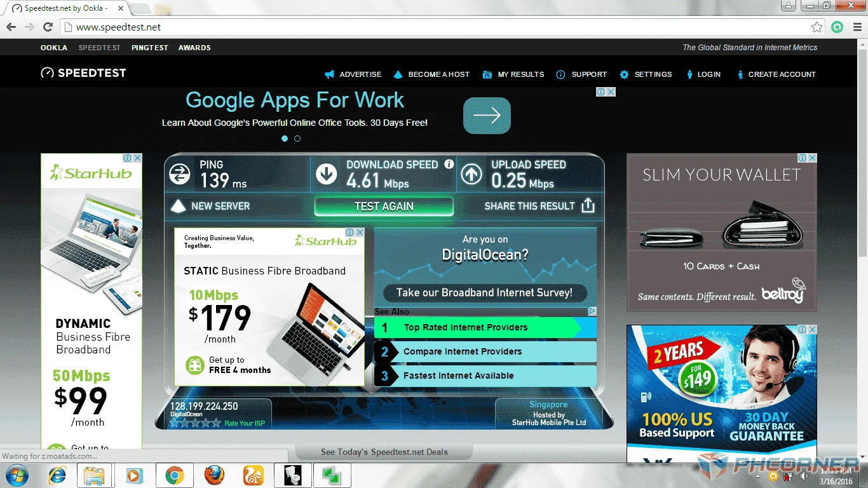This screenshot has height=488, width=868.
Task: Click the Speedtest logo
Action: [83, 73]
